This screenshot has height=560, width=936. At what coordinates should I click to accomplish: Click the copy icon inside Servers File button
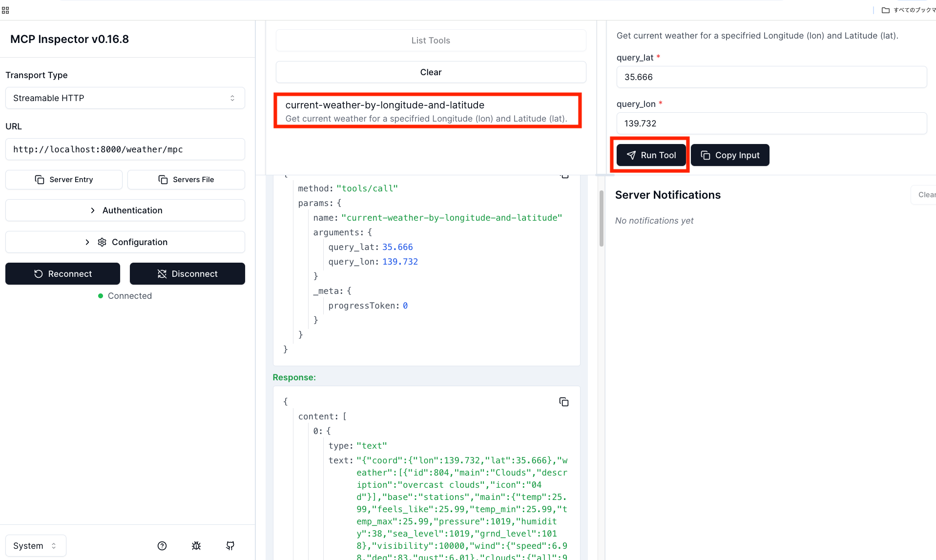(x=163, y=179)
